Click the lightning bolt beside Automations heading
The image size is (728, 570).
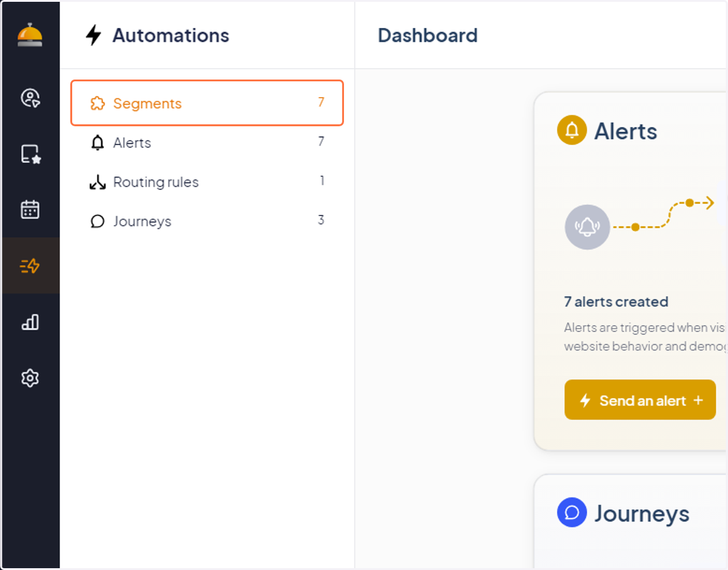(x=93, y=35)
